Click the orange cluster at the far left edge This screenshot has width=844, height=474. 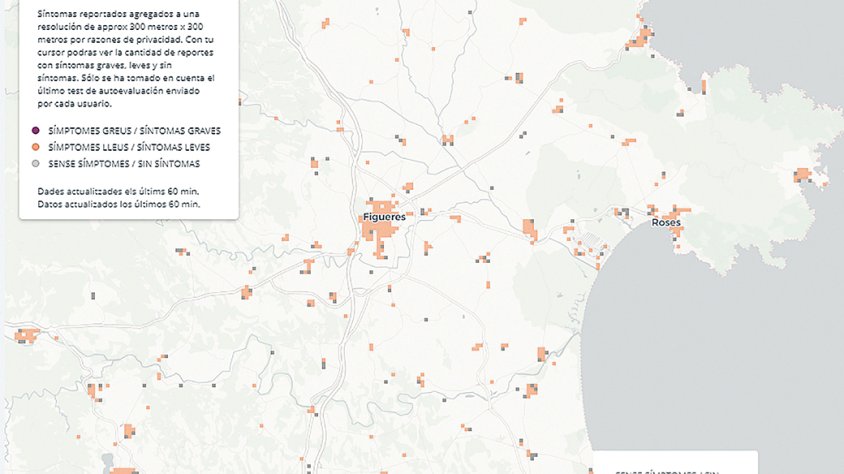(25, 335)
